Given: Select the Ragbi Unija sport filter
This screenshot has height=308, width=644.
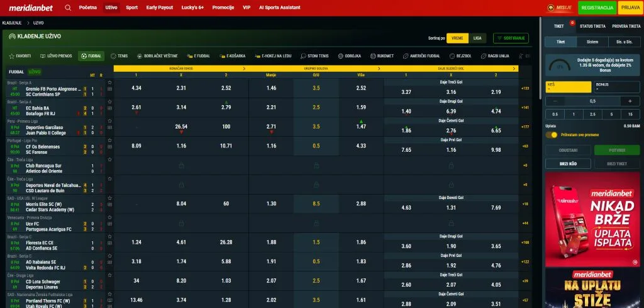Looking at the screenshot, I should [x=496, y=56].
